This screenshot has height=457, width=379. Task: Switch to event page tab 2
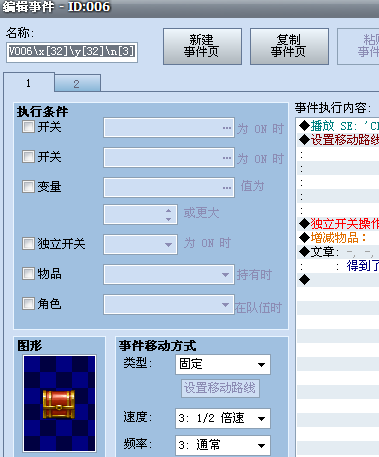click(77, 83)
